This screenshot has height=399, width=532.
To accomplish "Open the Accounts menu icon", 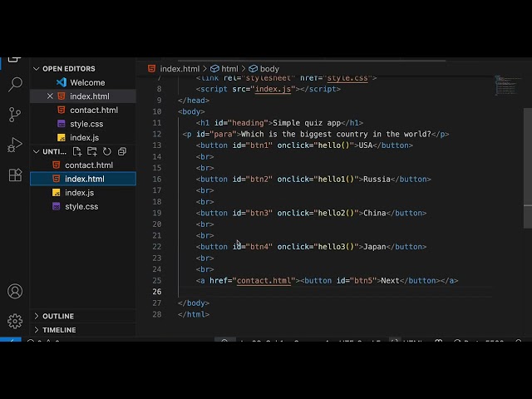I will [x=15, y=291].
